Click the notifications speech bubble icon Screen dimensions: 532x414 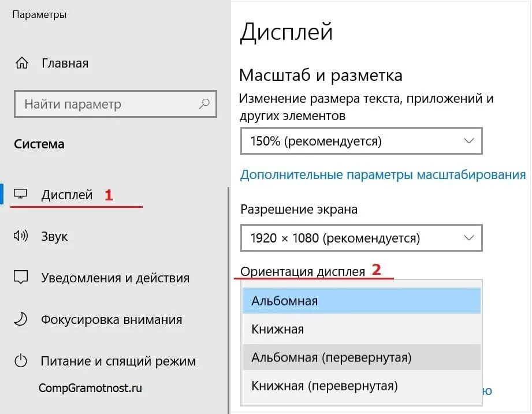click(x=21, y=277)
